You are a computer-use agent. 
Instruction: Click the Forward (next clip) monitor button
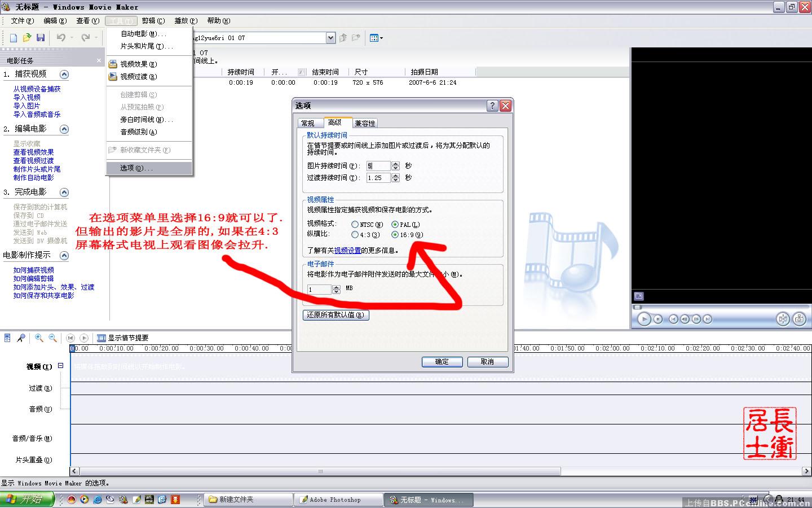tap(707, 319)
